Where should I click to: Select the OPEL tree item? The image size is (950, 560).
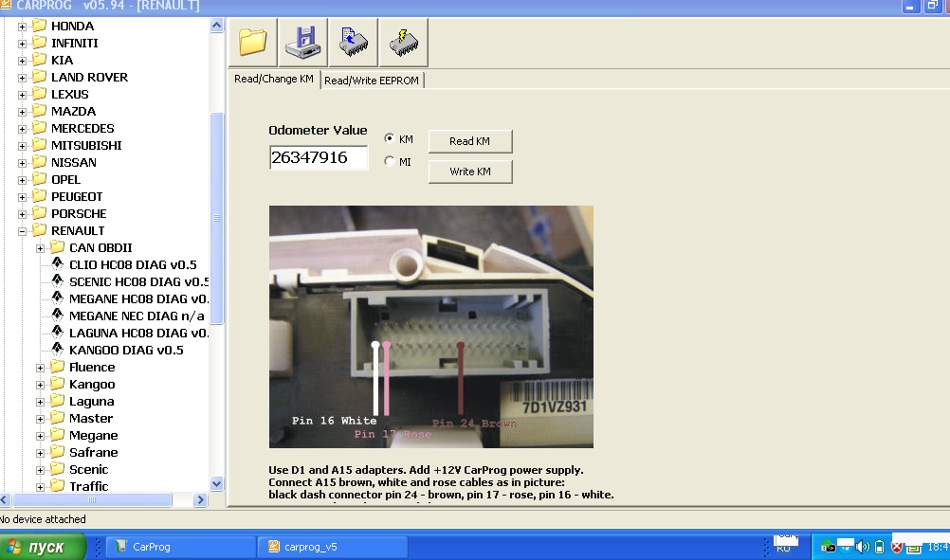[x=65, y=179]
